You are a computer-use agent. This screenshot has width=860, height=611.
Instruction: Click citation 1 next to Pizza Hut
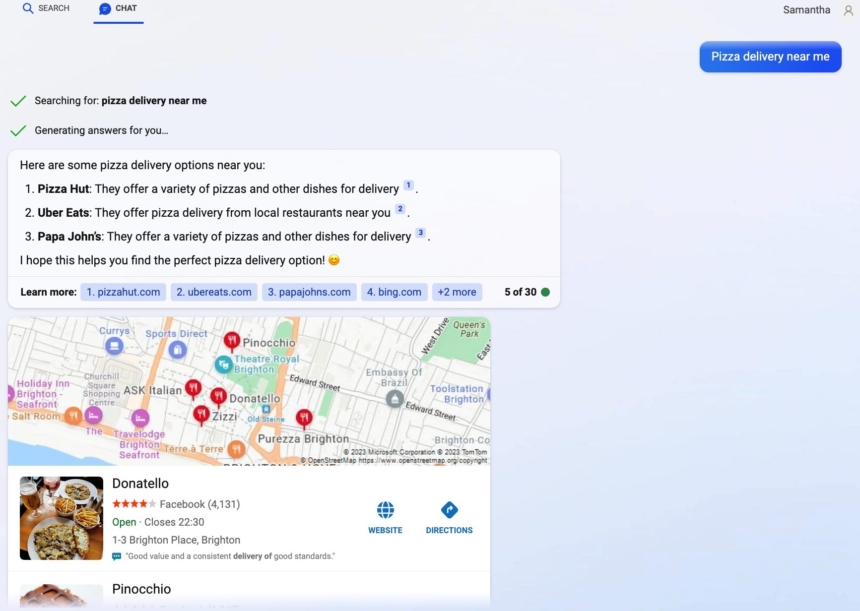pyautogui.click(x=408, y=186)
